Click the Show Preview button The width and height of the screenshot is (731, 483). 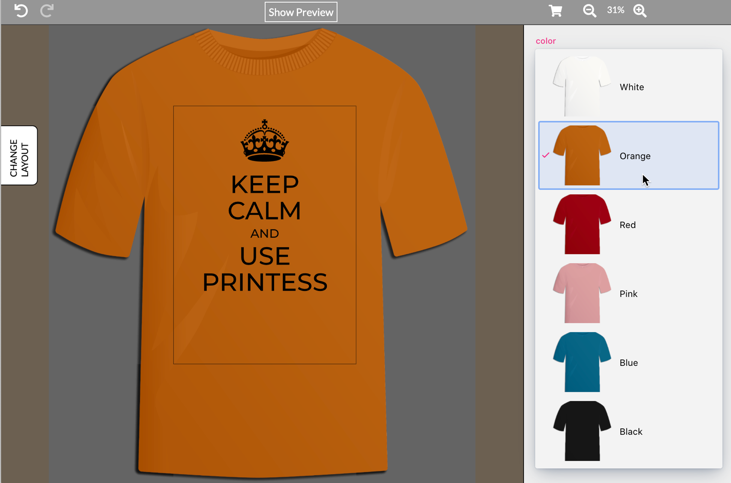click(301, 12)
